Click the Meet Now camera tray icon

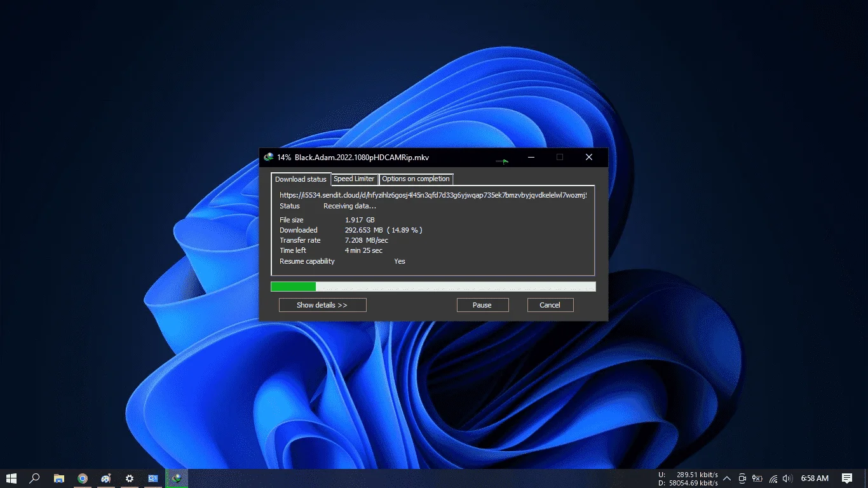point(742,478)
